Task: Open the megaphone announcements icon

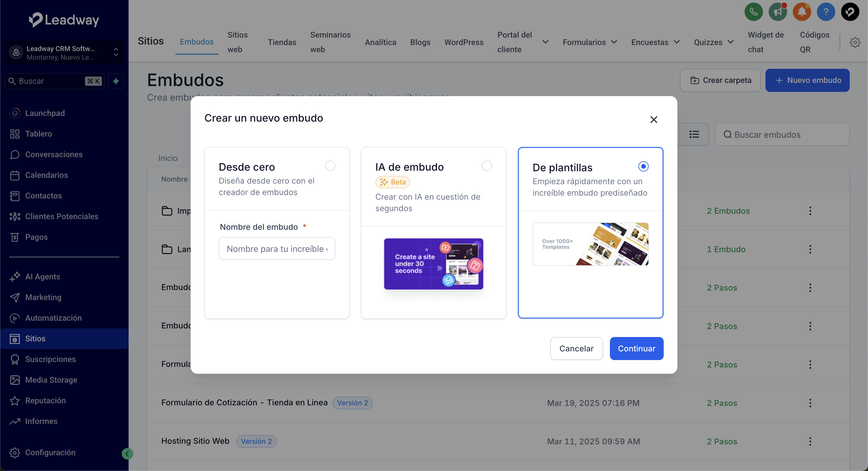Action: click(x=777, y=12)
